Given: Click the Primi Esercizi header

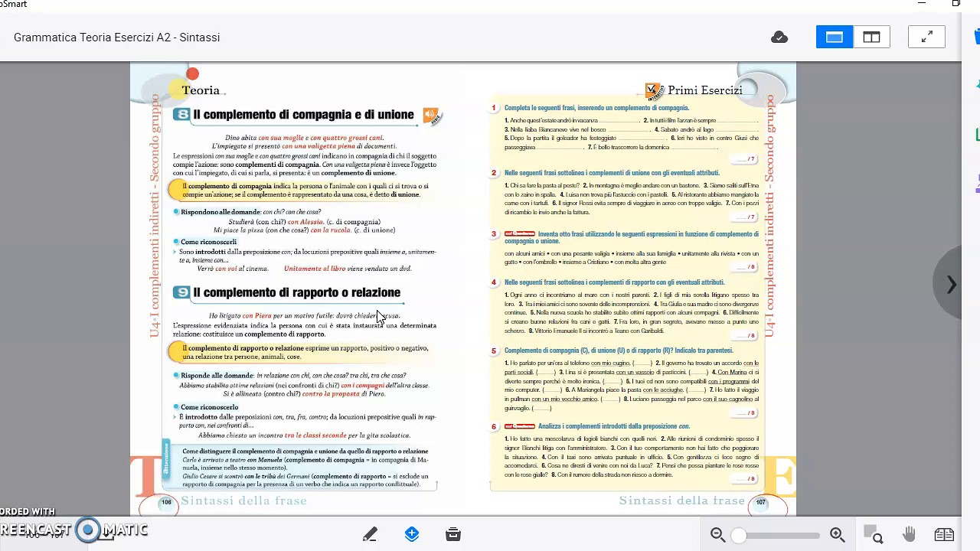Looking at the screenshot, I should point(704,90).
